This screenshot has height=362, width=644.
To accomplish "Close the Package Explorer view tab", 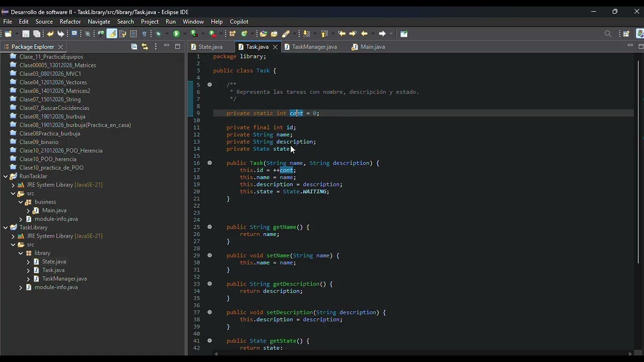I will tap(60, 47).
